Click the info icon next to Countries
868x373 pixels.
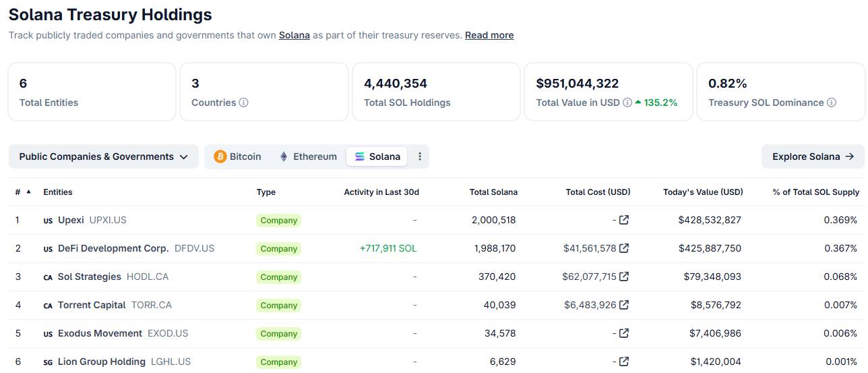coord(244,103)
